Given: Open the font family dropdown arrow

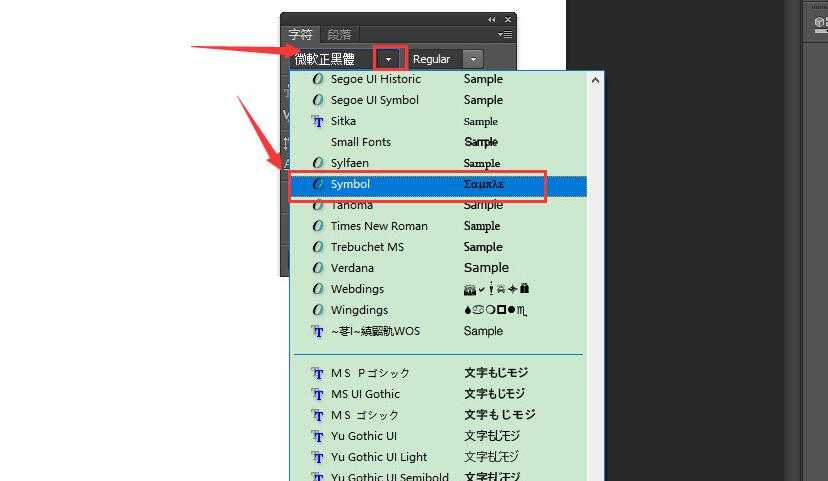Looking at the screenshot, I should tap(389, 59).
